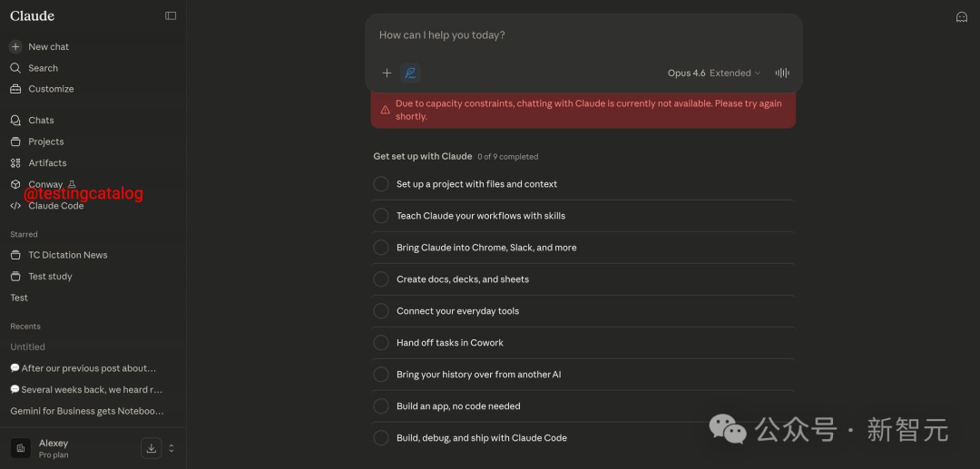Check off Bring your history over circle
980x469 pixels.
381,375
